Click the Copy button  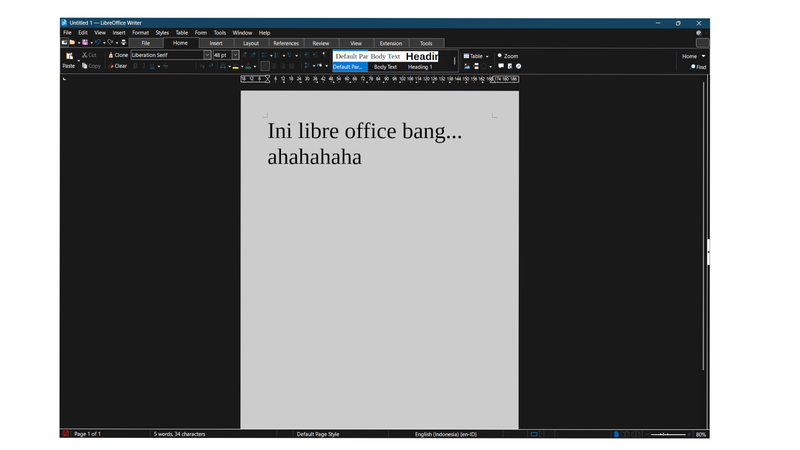pos(91,66)
